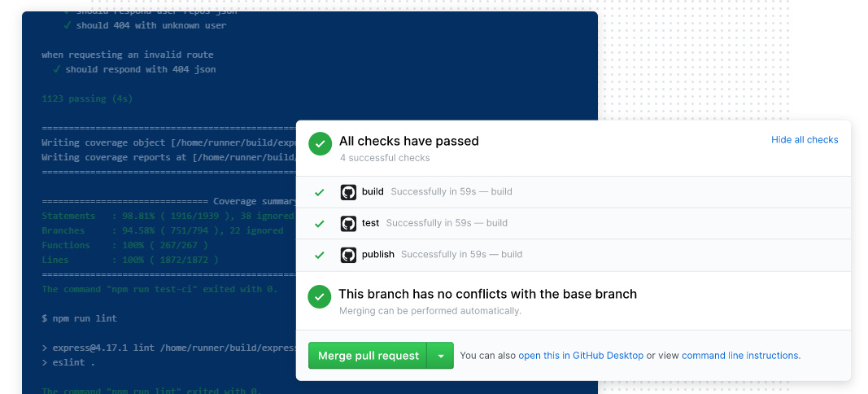Select the test check name
Image resolution: width=868 pixels, height=394 pixels.
(370, 223)
